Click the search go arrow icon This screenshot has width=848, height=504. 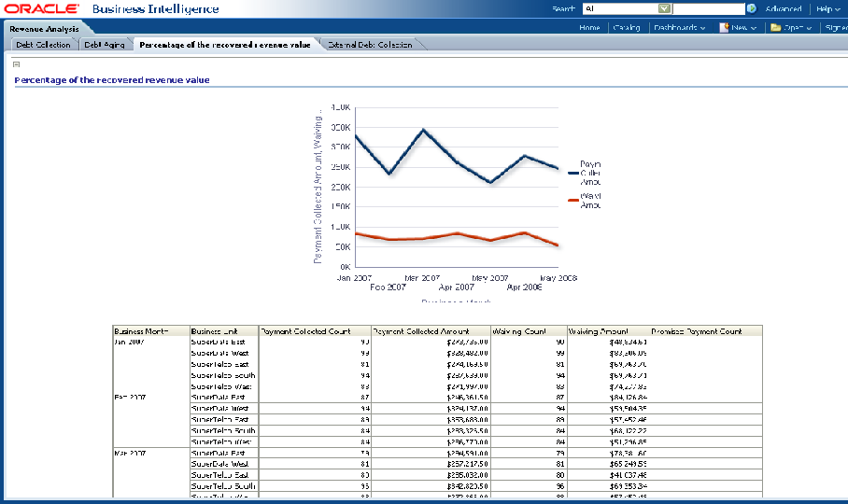751,8
